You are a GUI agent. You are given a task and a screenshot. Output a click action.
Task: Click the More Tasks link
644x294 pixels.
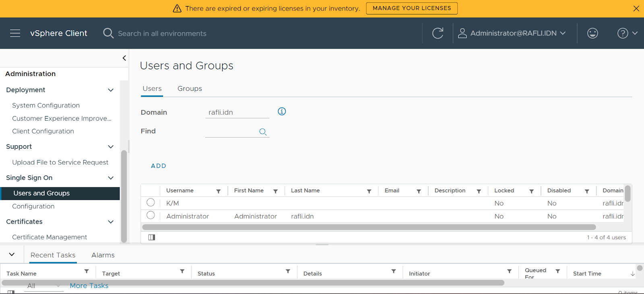(x=89, y=286)
